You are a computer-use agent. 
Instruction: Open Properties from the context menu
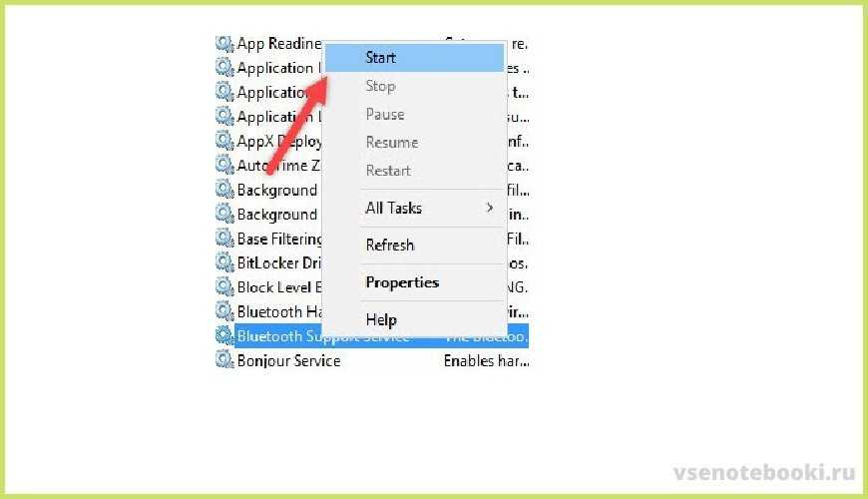[x=402, y=282]
